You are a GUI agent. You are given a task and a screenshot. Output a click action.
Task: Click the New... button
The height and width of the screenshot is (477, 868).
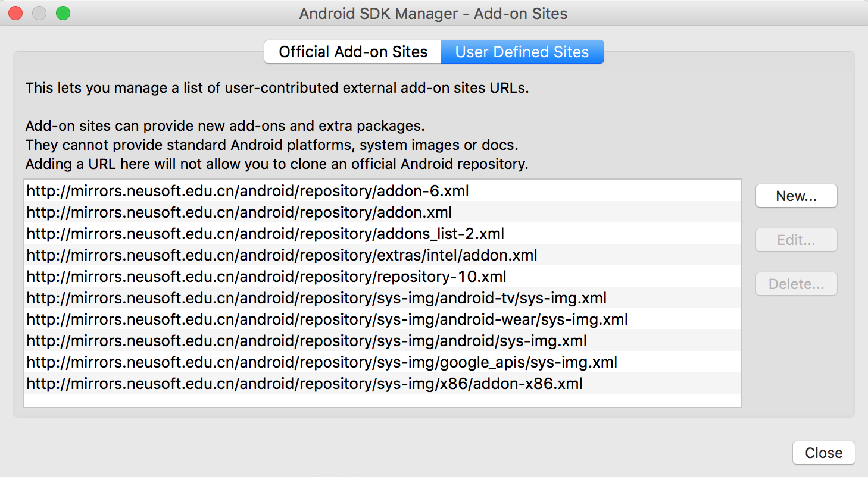[x=796, y=196]
